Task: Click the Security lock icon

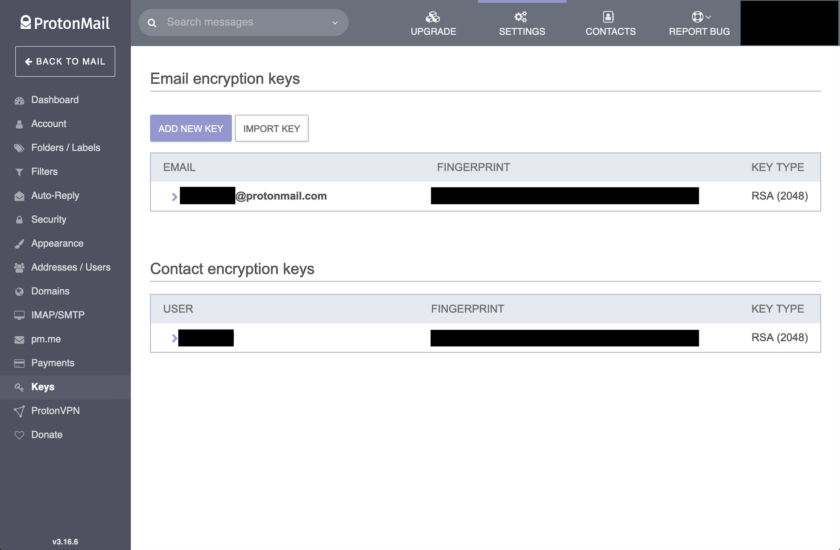Action: point(19,220)
